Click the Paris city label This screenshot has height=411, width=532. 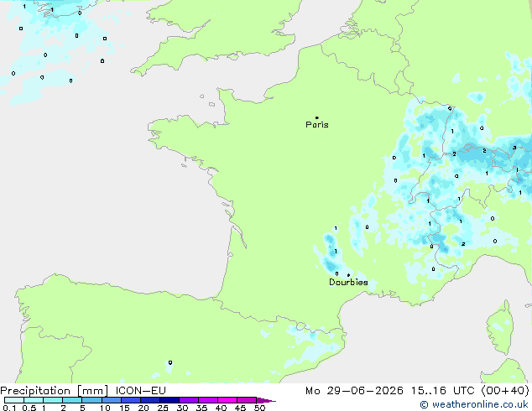pyautogui.click(x=317, y=125)
